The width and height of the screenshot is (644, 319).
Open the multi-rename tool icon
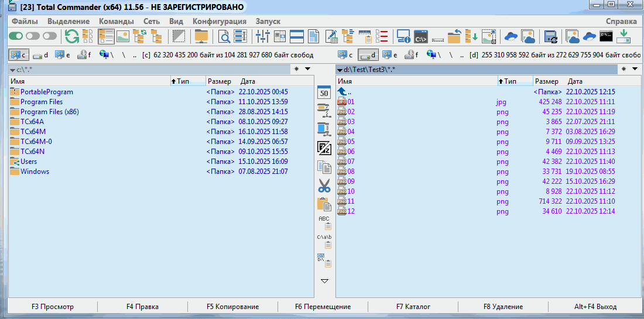point(240,36)
